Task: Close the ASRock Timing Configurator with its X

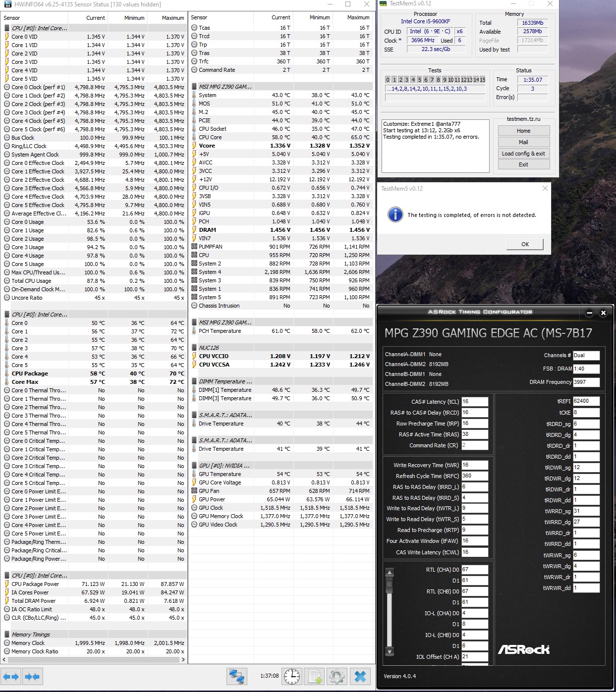Action: (x=603, y=313)
